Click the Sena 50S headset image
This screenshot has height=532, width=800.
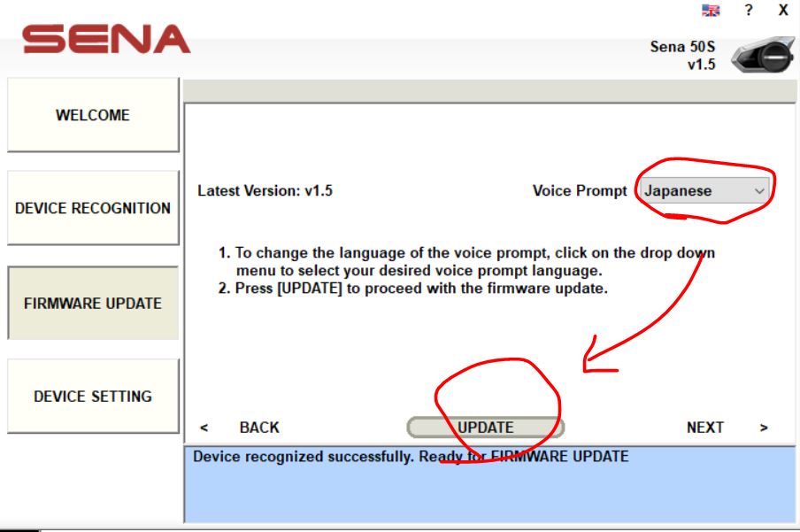click(x=762, y=55)
